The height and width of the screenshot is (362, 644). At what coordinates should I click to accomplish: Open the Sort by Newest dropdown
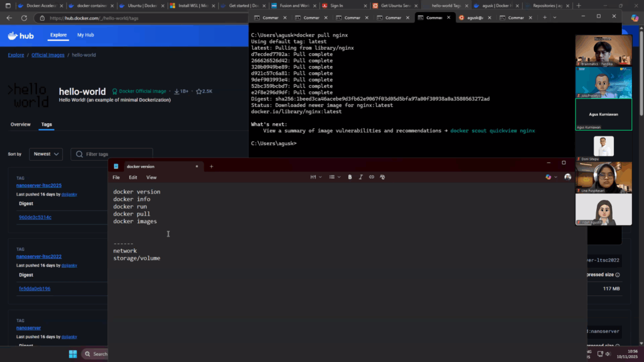point(48,154)
